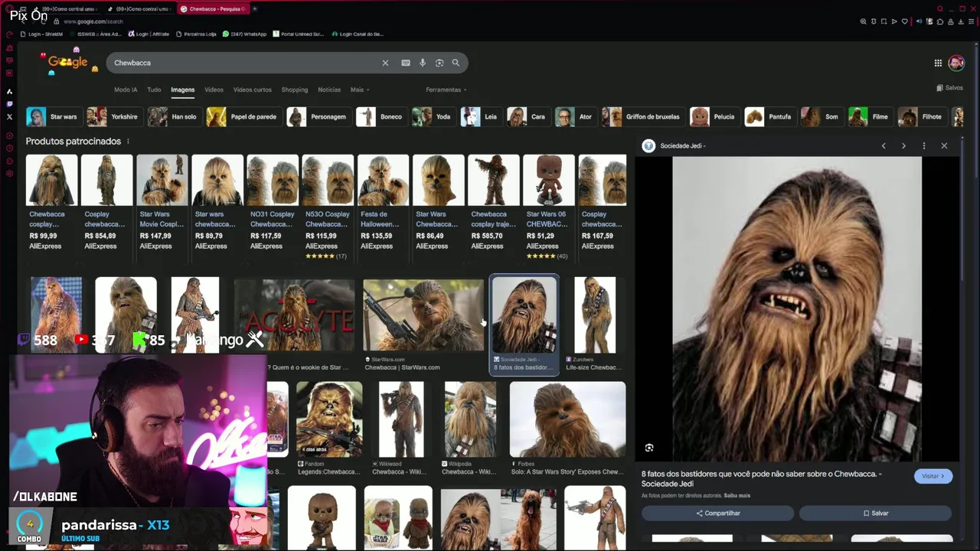
Task: Expand the Mais dropdown
Action: 360,90
